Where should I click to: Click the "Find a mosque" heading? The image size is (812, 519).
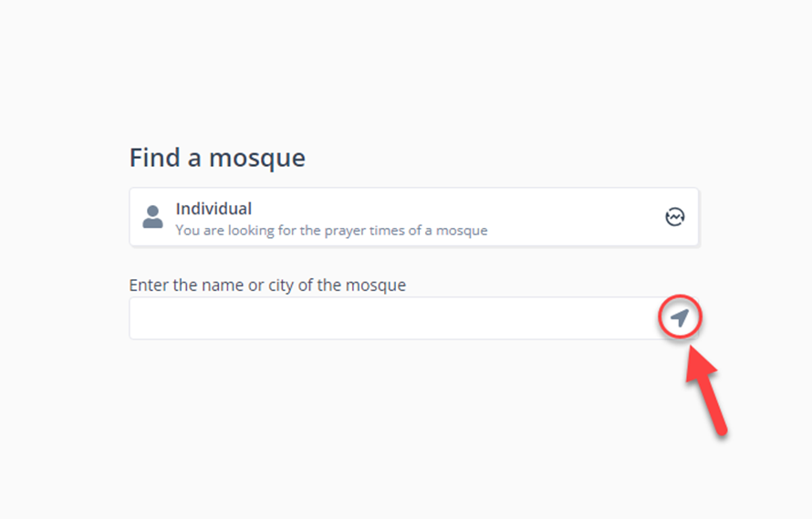tap(217, 158)
